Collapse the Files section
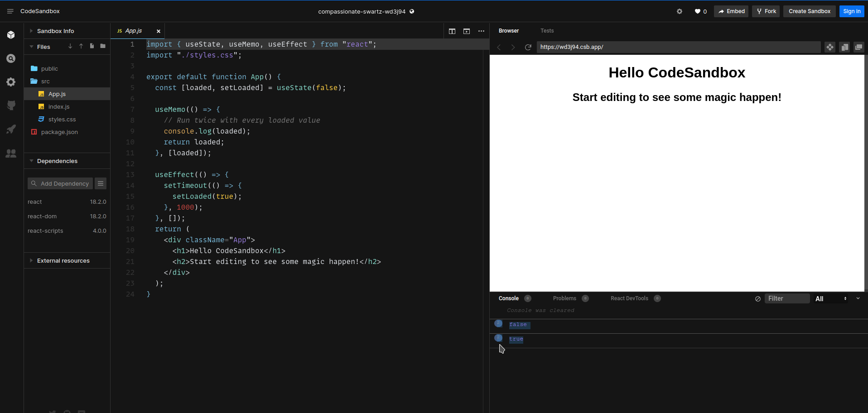Image resolution: width=868 pixels, height=413 pixels. click(43, 47)
